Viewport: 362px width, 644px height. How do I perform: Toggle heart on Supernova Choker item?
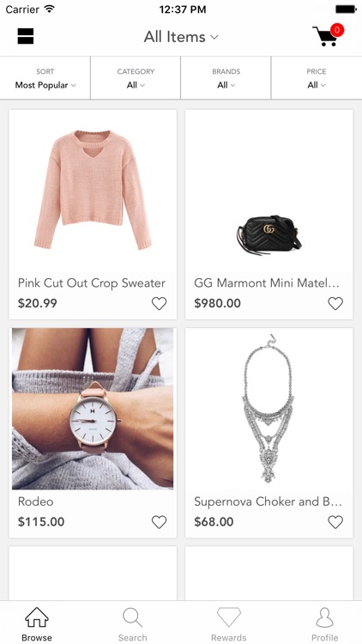pyautogui.click(x=335, y=522)
